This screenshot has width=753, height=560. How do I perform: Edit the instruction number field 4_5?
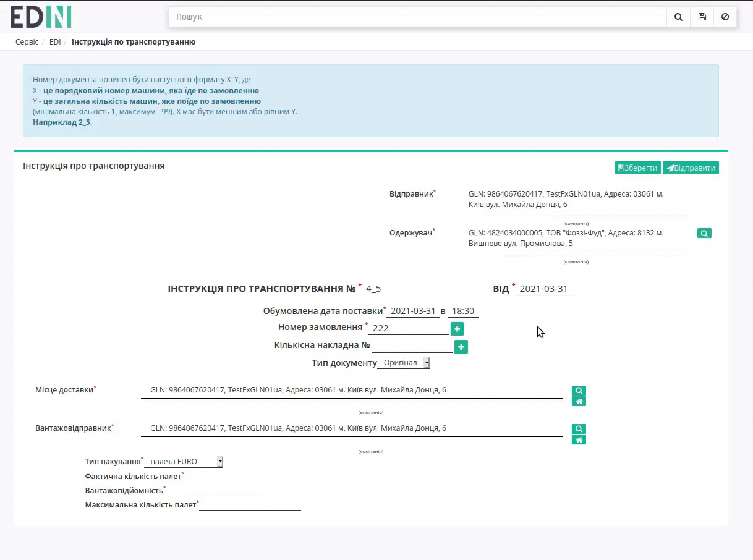coord(425,289)
